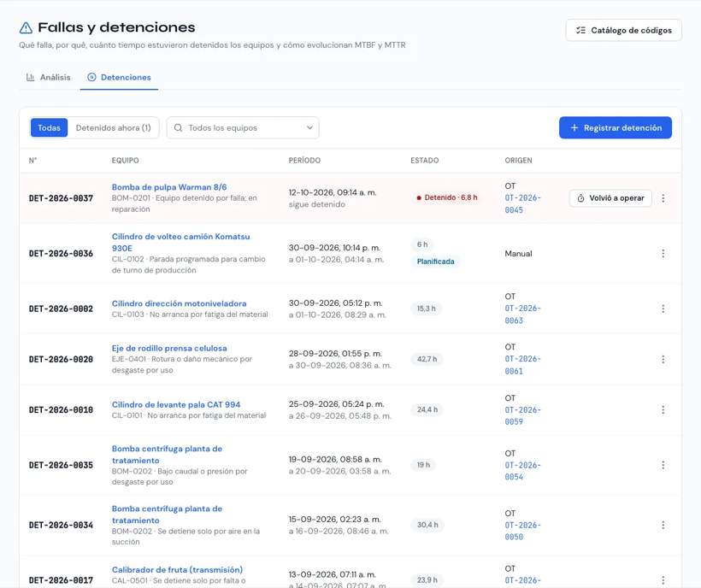Open Eje de rodillo prensa celulosa link
The height and width of the screenshot is (588, 701).
point(169,348)
